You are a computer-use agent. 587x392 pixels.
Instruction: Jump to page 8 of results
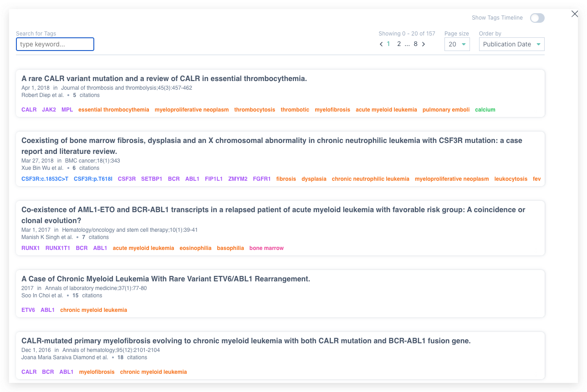[415, 44]
